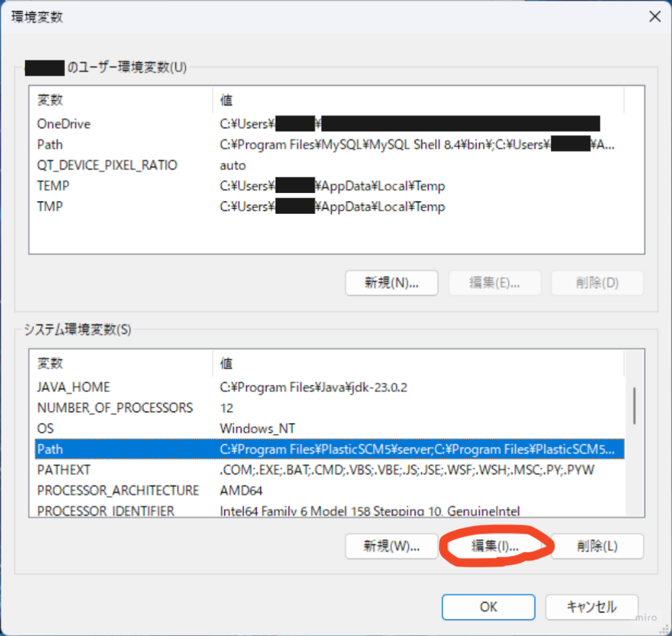Click system variables list scrollbar thumb
This screenshot has width=672, height=636.
click(634, 406)
